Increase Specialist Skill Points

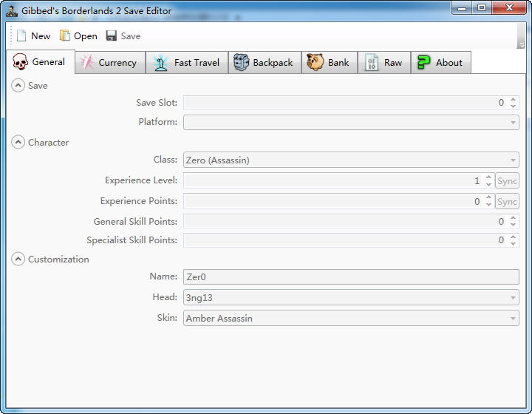[x=513, y=237]
